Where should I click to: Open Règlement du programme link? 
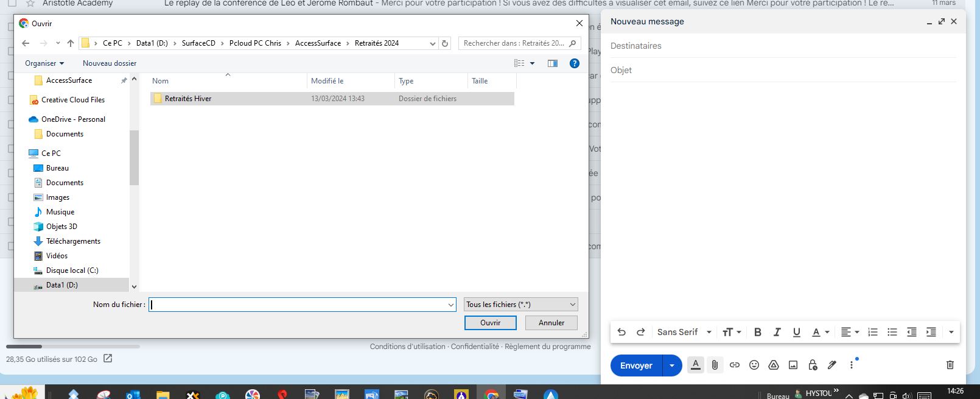[548, 347]
